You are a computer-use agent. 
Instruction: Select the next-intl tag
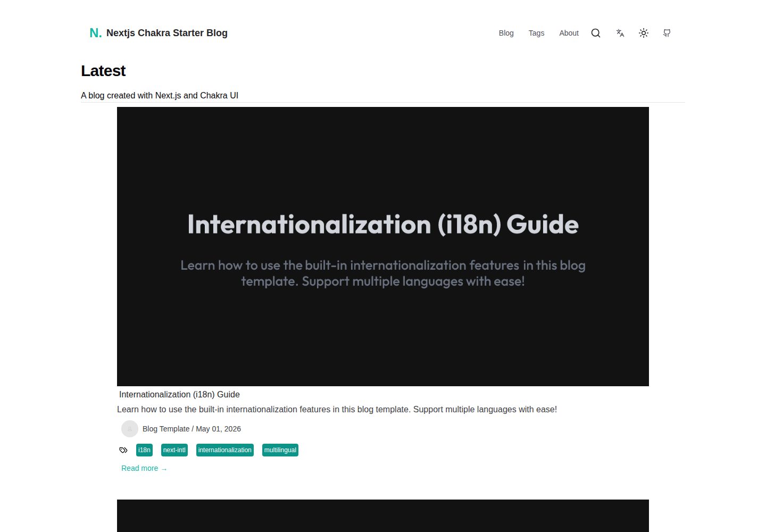tap(174, 450)
